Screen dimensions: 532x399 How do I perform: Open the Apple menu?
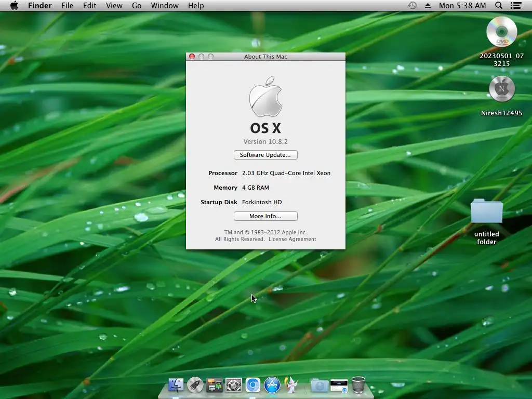point(14,5)
